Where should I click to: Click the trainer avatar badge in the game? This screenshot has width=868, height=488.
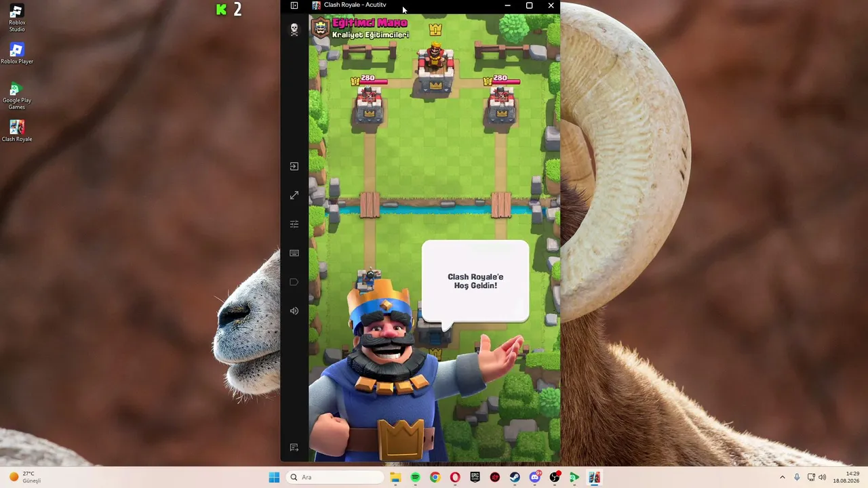point(320,28)
